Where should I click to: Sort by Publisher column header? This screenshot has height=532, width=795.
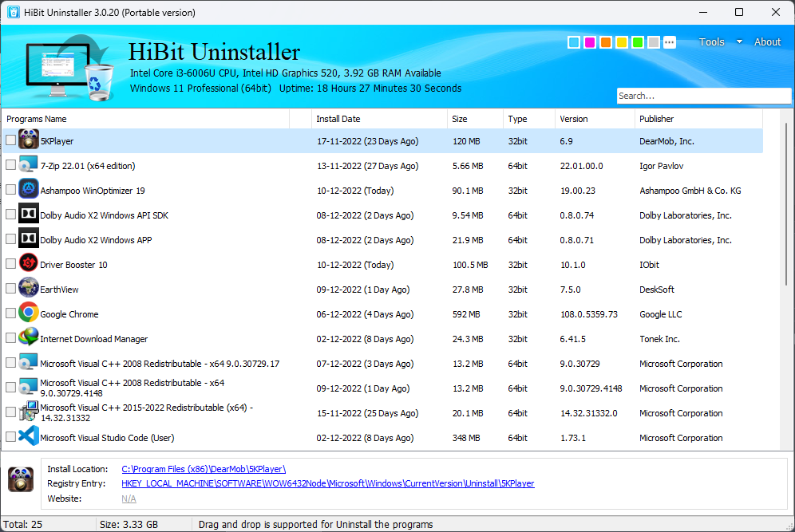click(x=698, y=119)
